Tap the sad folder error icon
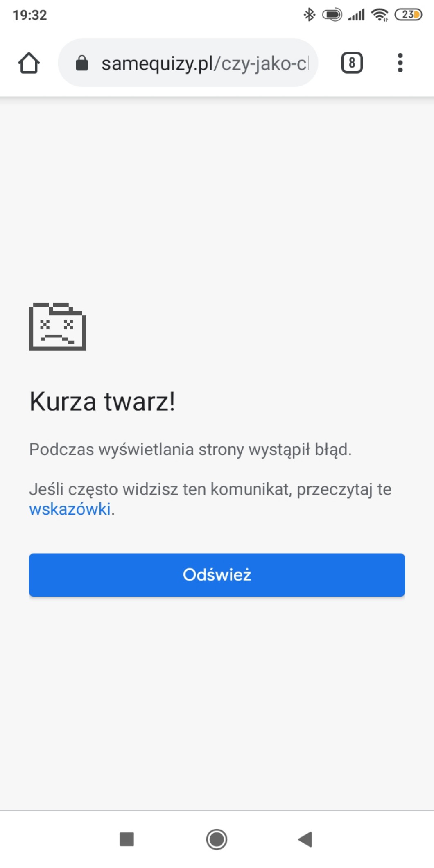 57,326
